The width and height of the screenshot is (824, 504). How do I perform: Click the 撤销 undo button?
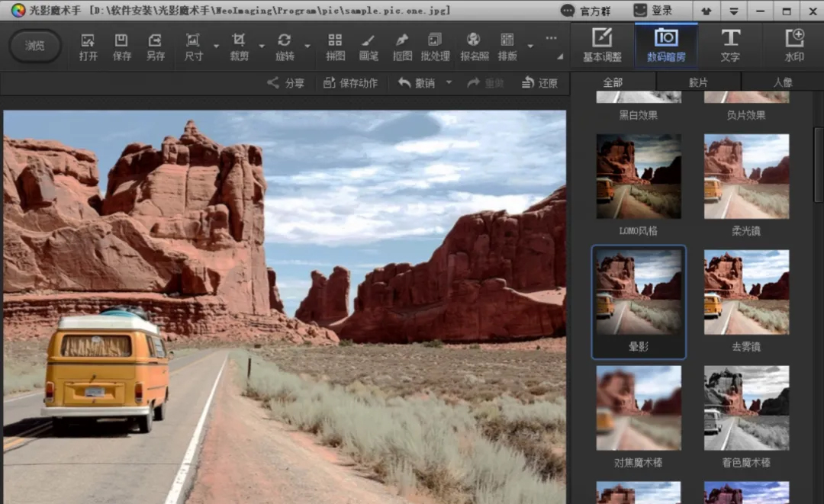pos(417,83)
